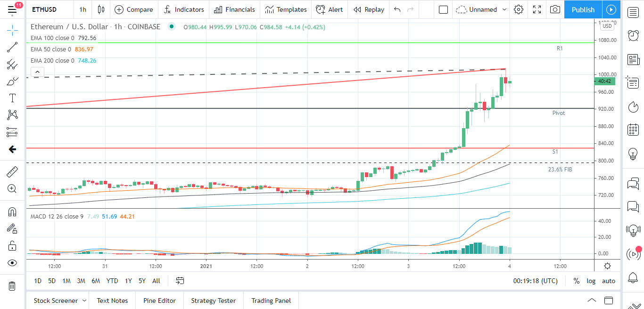Toggle log scale mode
This screenshot has height=309, width=644.
pyautogui.click(x=591, y=281)
